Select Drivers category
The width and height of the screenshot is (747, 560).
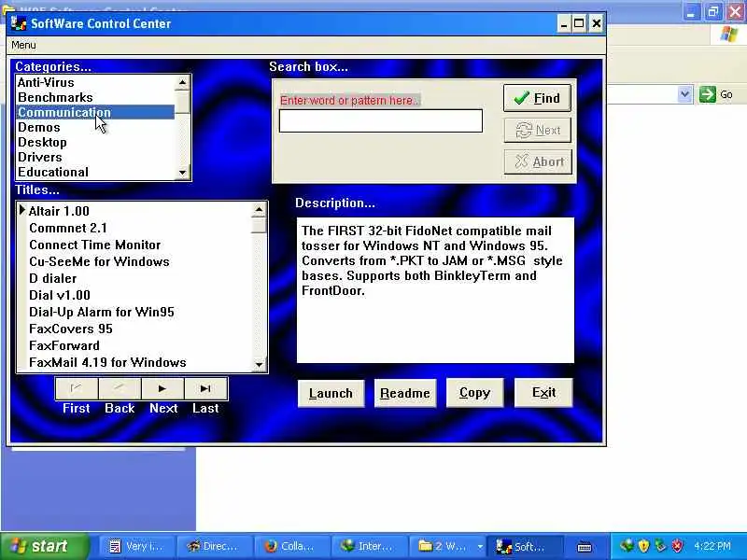coord(95,157)
